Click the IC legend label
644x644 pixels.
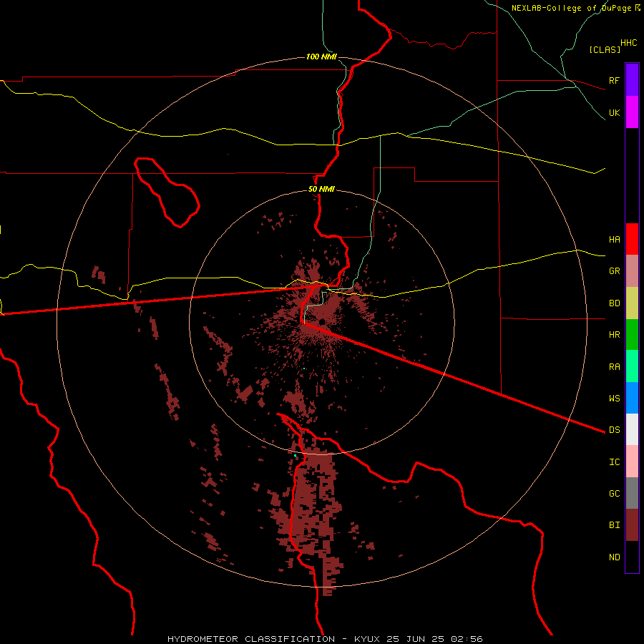pos(615,462)
